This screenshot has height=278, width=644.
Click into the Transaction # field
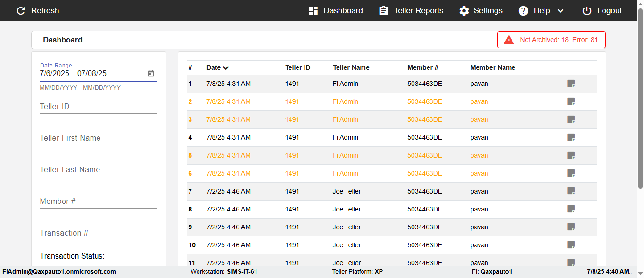99,233
